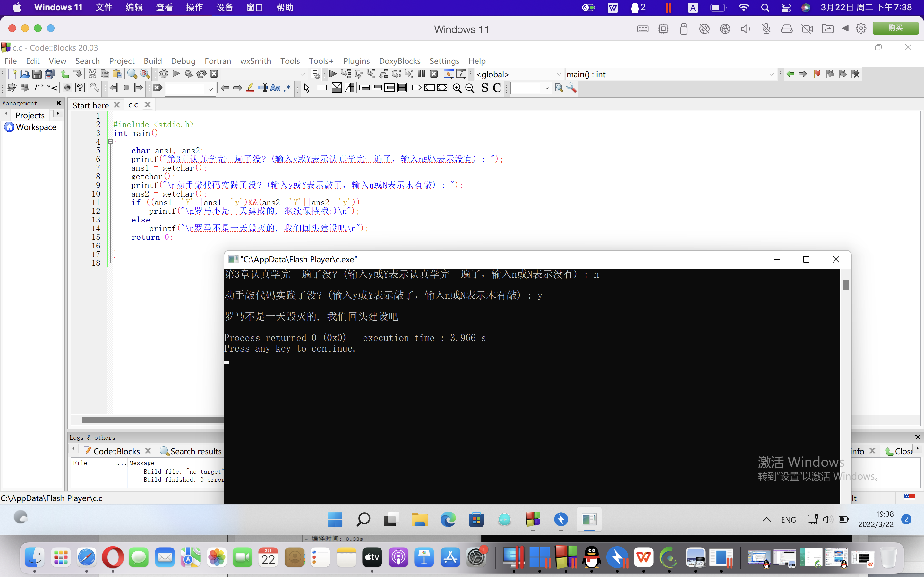Click the highlight pen icon

point(250,88)
